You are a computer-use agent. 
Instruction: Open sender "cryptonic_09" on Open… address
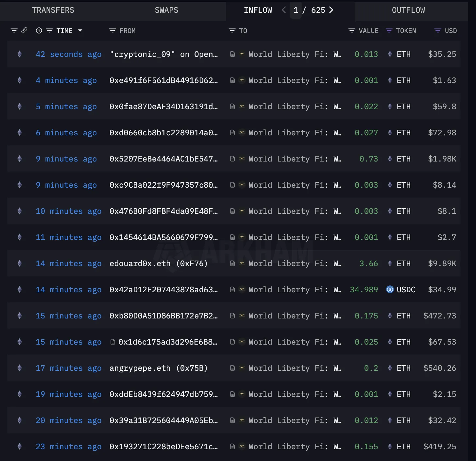pos(163,54)
